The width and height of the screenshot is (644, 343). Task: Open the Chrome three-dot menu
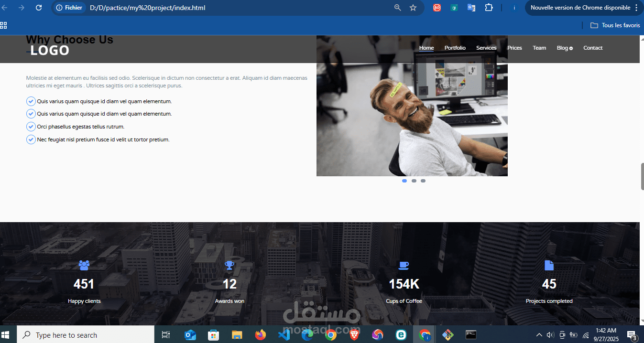636,8
